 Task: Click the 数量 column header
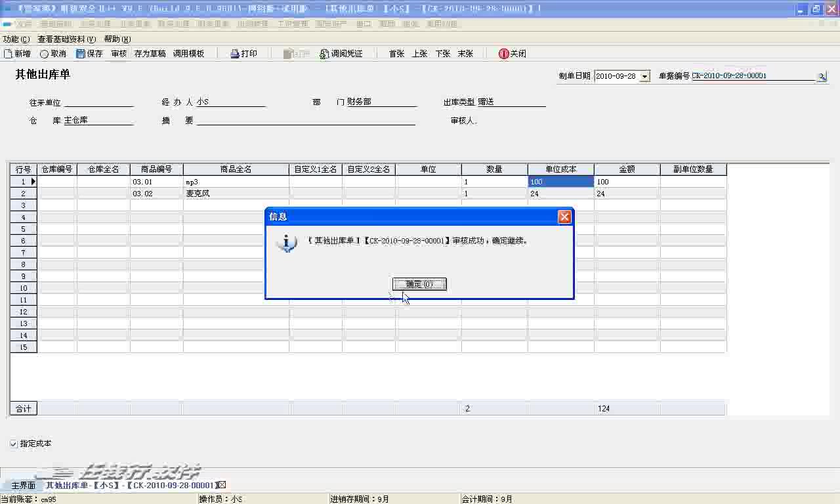(x=495, y=169)
